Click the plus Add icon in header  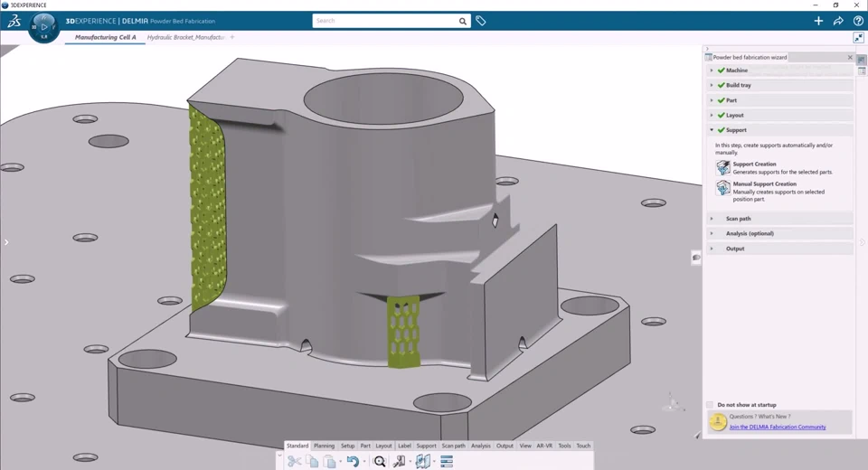tap(818, 21)
